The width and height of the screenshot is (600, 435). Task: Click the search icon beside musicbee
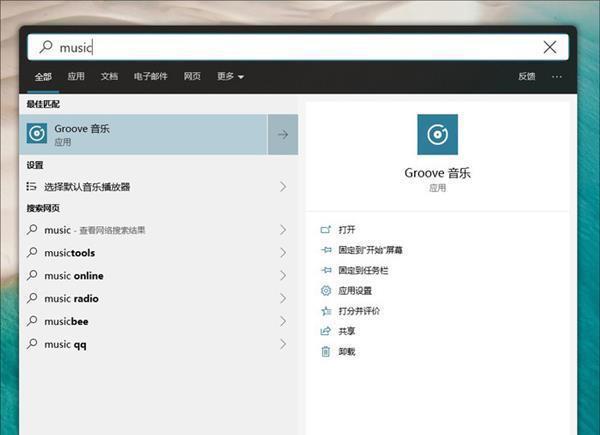[x=32, y=321]
